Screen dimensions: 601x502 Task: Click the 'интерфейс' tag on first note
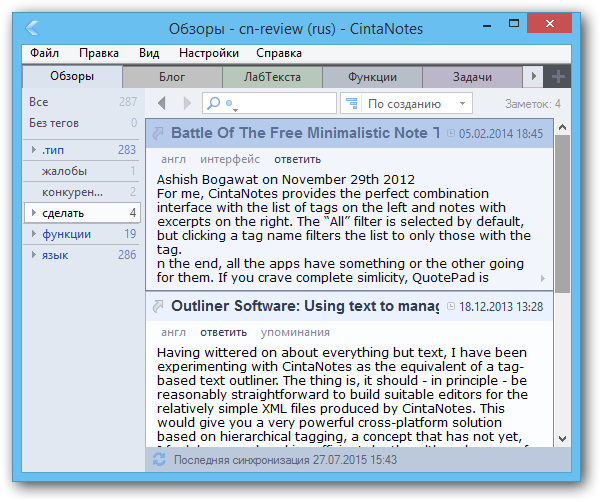[230, 159]
